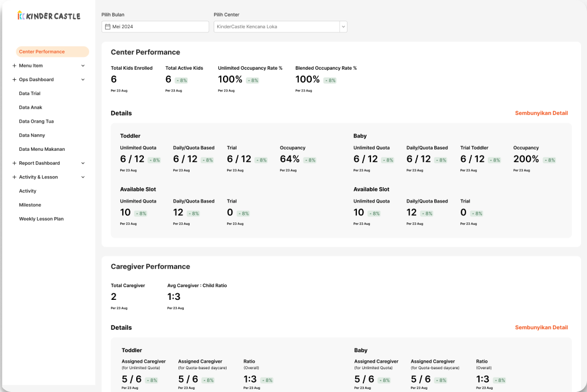
Task: Expand the Report Dashboard chevron
Action: tap(83, 163)
